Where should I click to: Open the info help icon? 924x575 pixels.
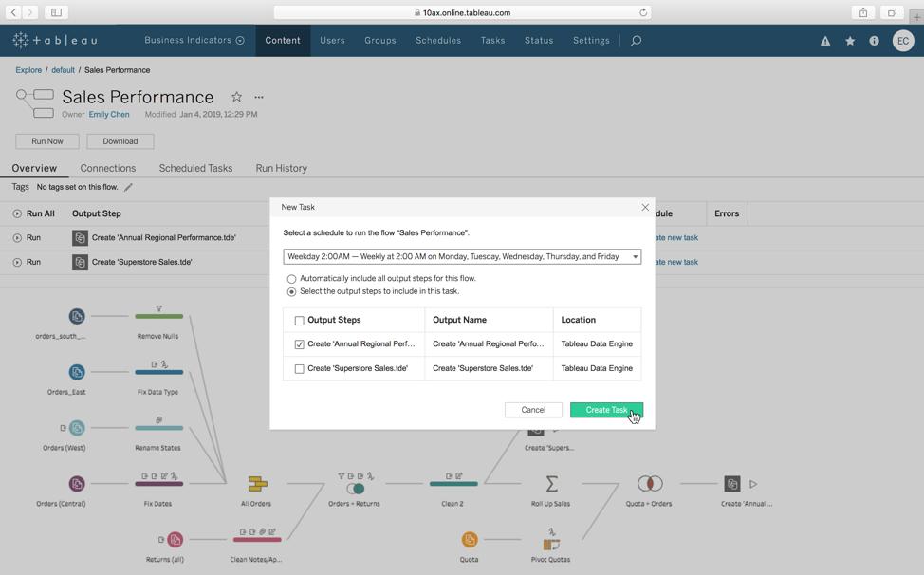pos(874,41)
